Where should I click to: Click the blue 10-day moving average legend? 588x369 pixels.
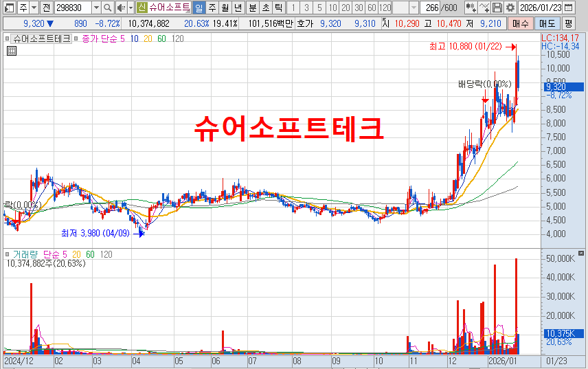coord(134,38)
